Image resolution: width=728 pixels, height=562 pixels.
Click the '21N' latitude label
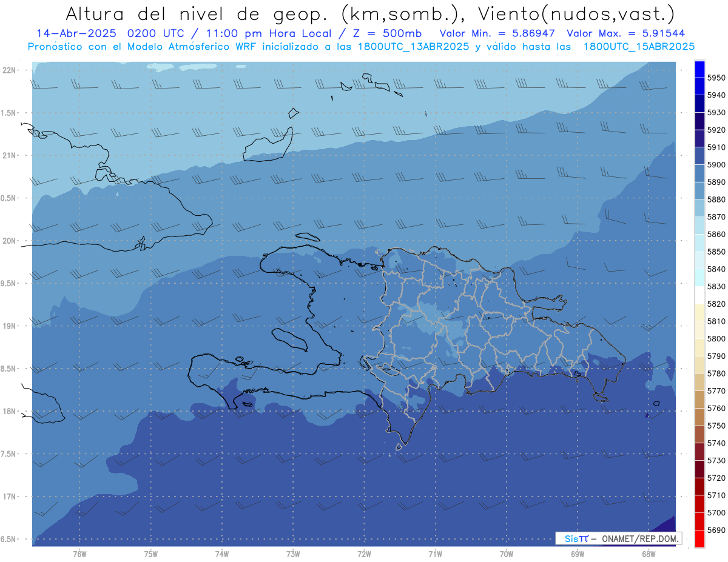click(x=10, y=156)
